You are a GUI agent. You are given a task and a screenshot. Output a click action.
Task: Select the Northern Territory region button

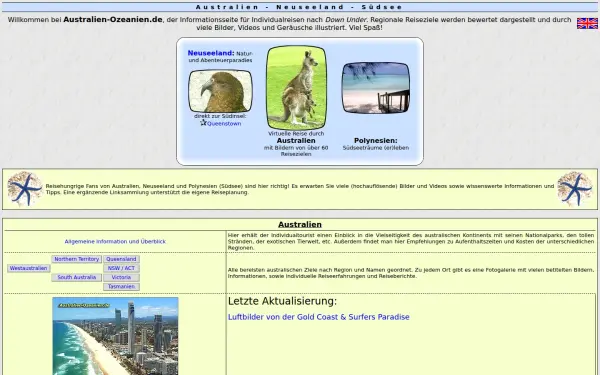77,259
